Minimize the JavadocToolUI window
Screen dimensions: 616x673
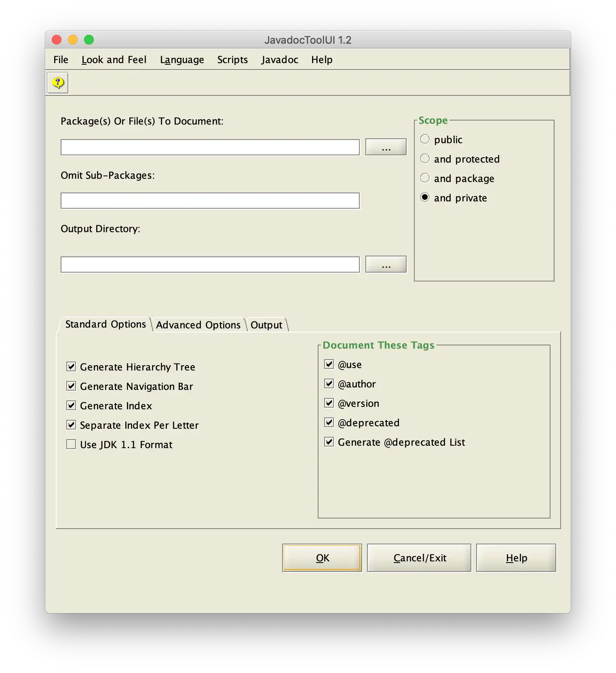coord(73,40)
